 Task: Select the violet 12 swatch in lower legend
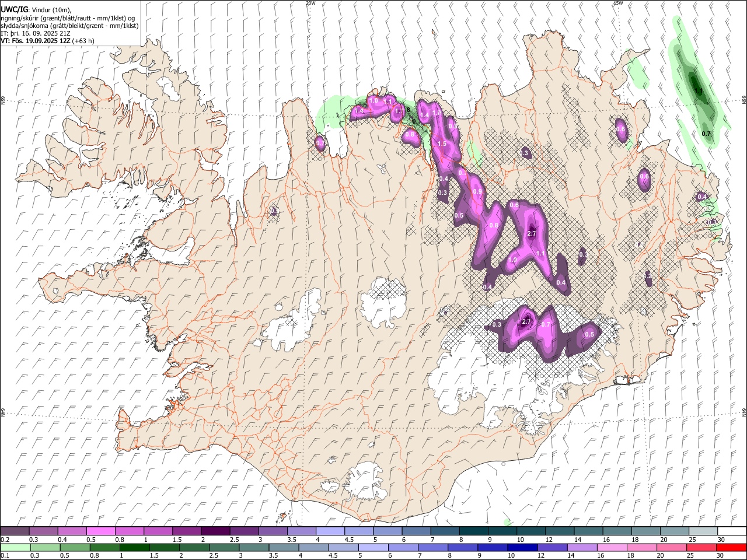pos(552,548)
